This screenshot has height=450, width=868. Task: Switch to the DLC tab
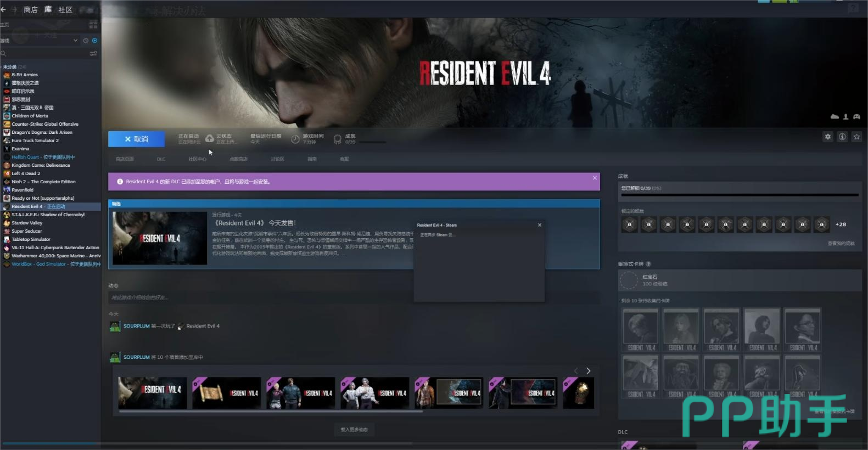click(x=161, y=159)
